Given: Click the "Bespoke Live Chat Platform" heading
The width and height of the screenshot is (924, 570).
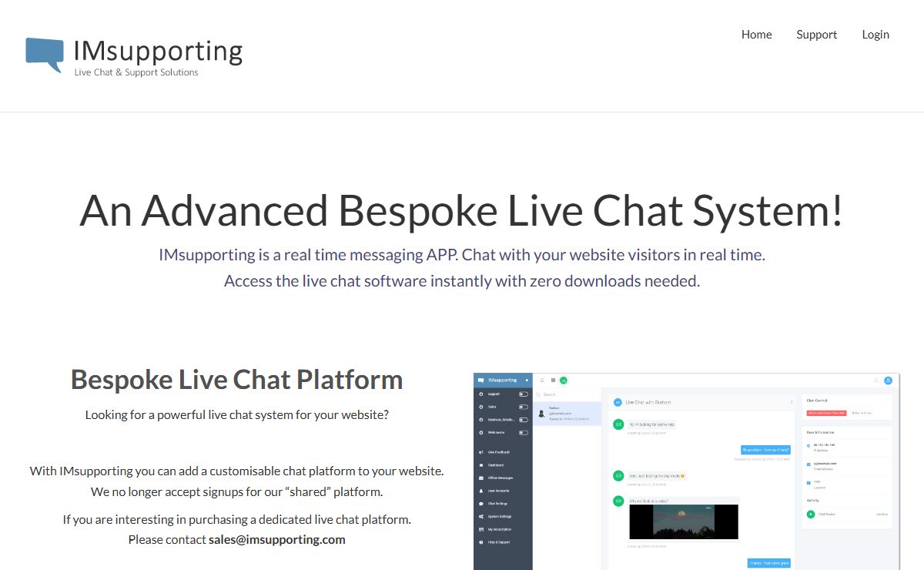Looking at the screenshot, I should pos(237,379).
